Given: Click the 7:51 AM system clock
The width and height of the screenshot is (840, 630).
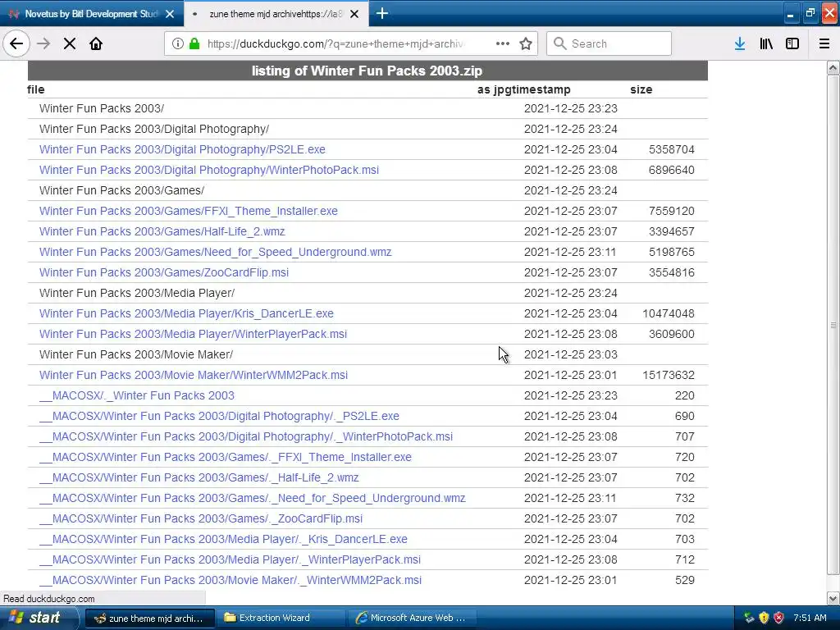Looking at the screenshot, I should (810, 618).
